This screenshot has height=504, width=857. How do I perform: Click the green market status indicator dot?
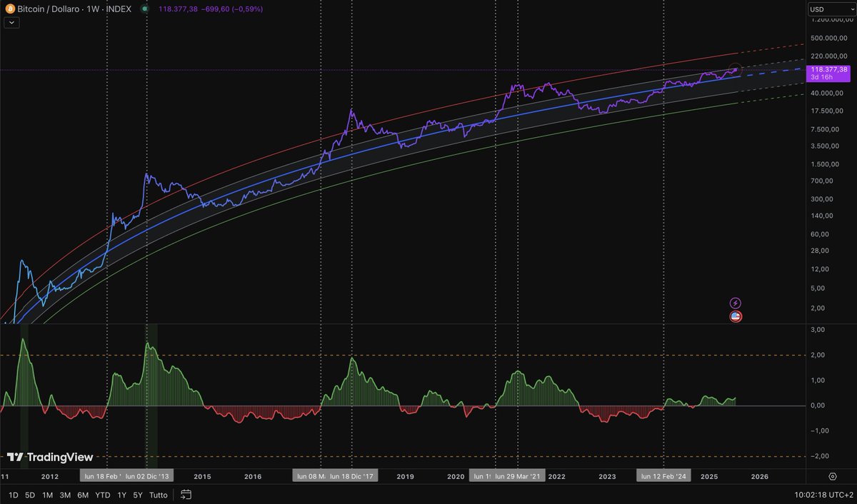point(145,9)
